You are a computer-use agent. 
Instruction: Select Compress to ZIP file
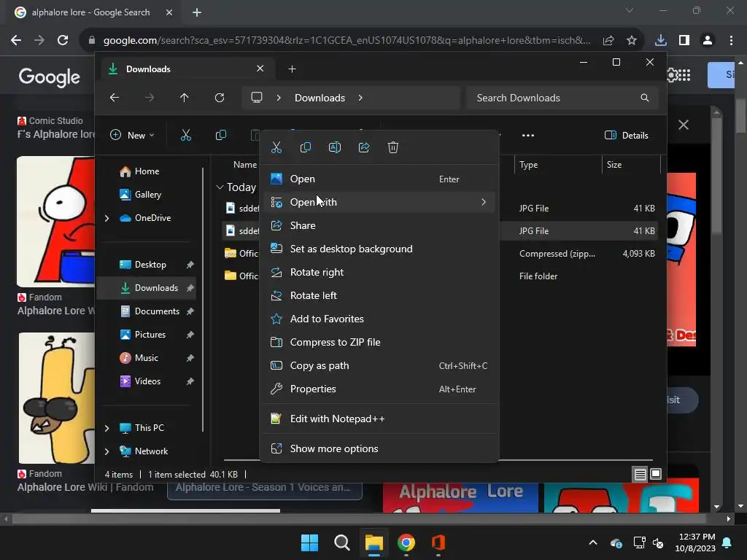tap(379, 343)
